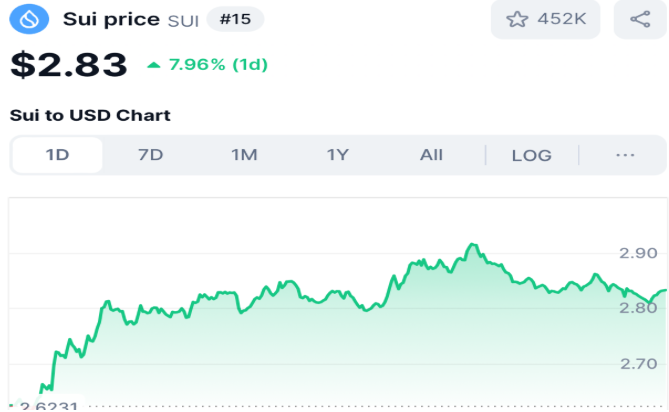
Task: Click the 452K watchlist count
Action: click(x=561, y=19)
